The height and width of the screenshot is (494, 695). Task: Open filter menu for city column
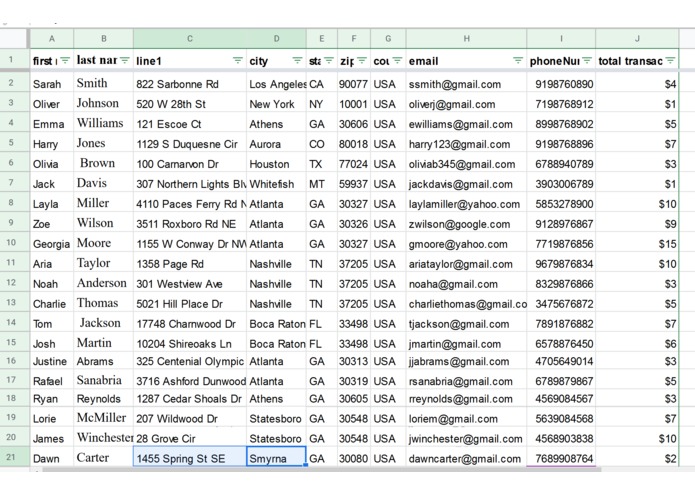[297, 60]
